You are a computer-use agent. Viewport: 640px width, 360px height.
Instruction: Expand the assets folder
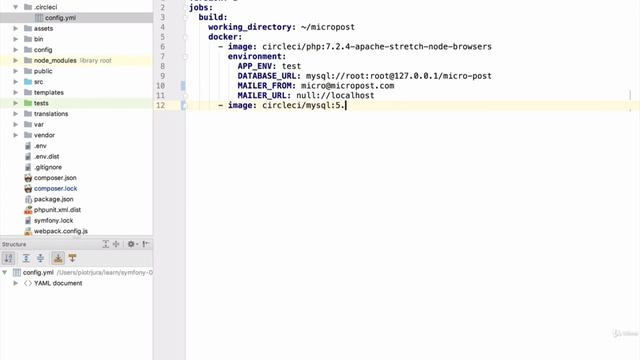point(16,28)
